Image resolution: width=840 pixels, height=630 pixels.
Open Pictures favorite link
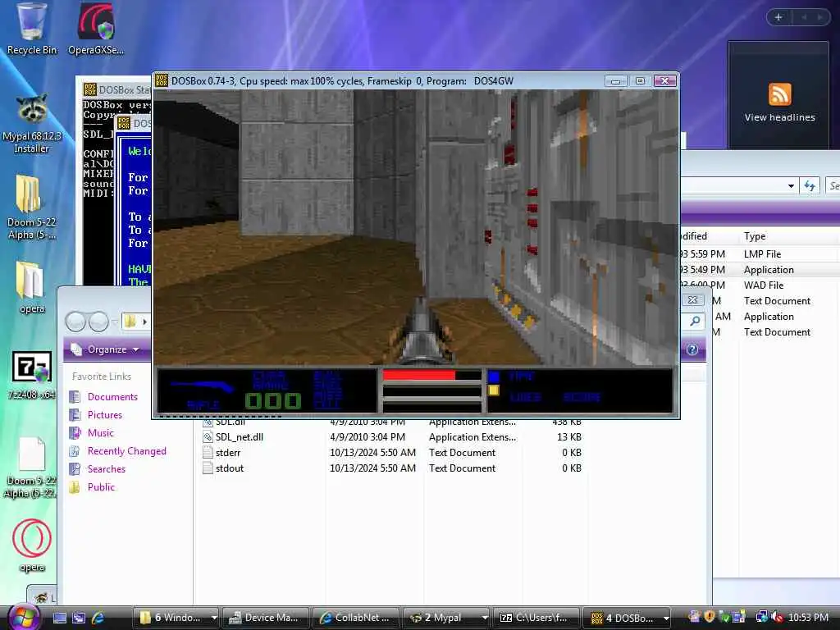coord(104,414)
